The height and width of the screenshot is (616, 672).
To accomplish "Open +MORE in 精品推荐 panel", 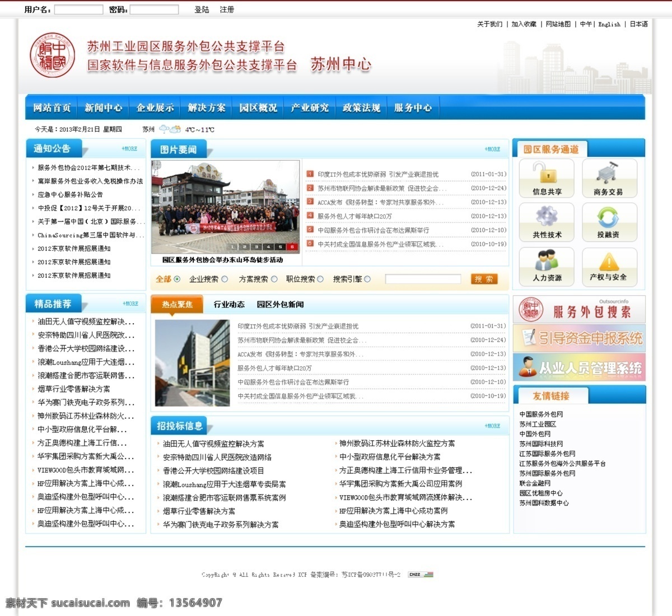I will pos(130,304).
